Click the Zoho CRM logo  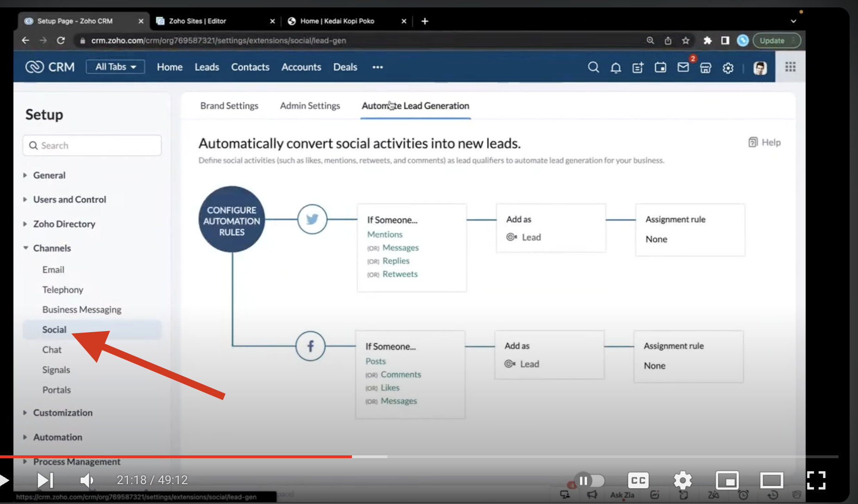[x=50, y=67]
